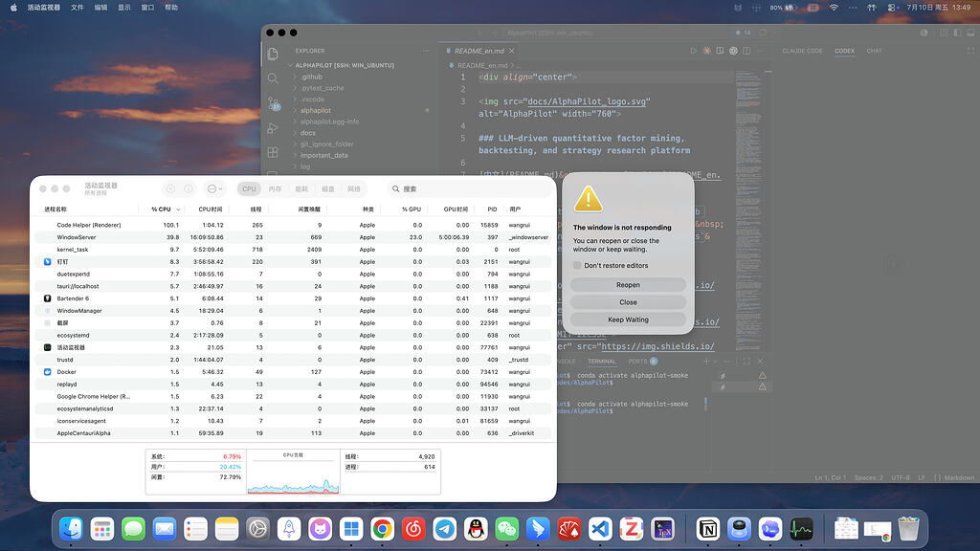This screenshot has height=551, width=980.
Task: Click the Markdown language mode in status bar
Action: tap(959, 477)
